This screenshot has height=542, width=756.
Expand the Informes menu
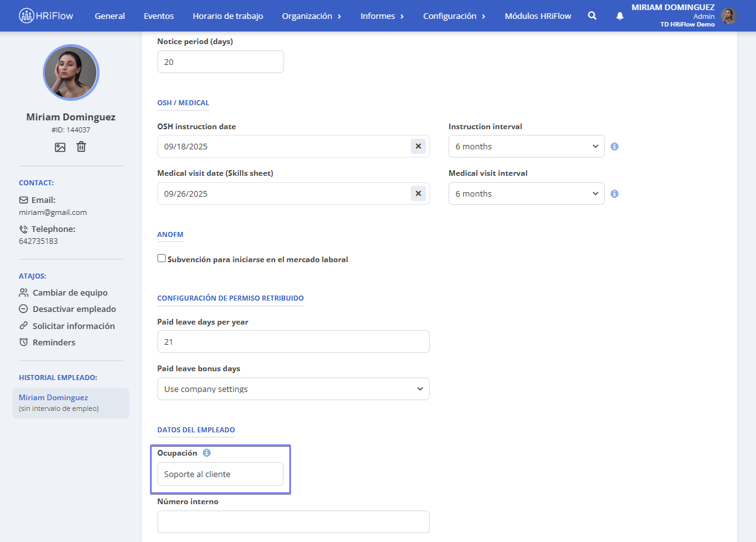coord(382,16)
